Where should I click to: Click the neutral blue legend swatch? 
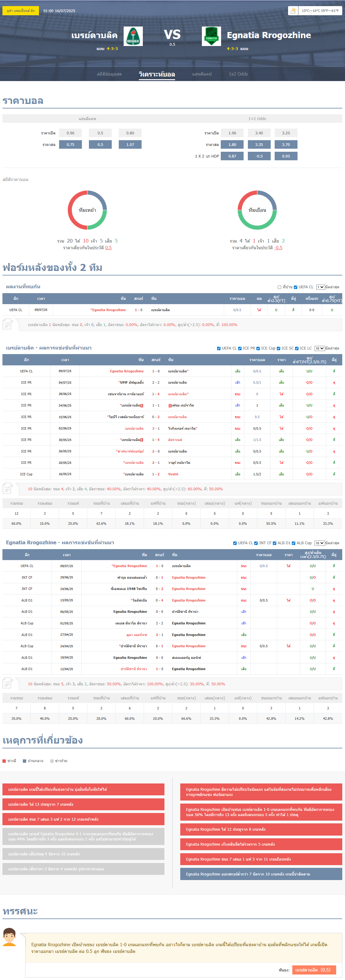coord(24,761)
